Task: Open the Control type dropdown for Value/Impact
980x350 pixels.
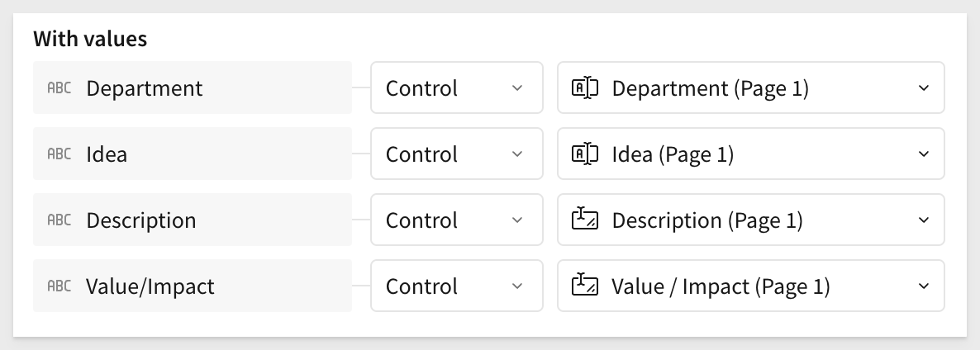Action: 457,286
